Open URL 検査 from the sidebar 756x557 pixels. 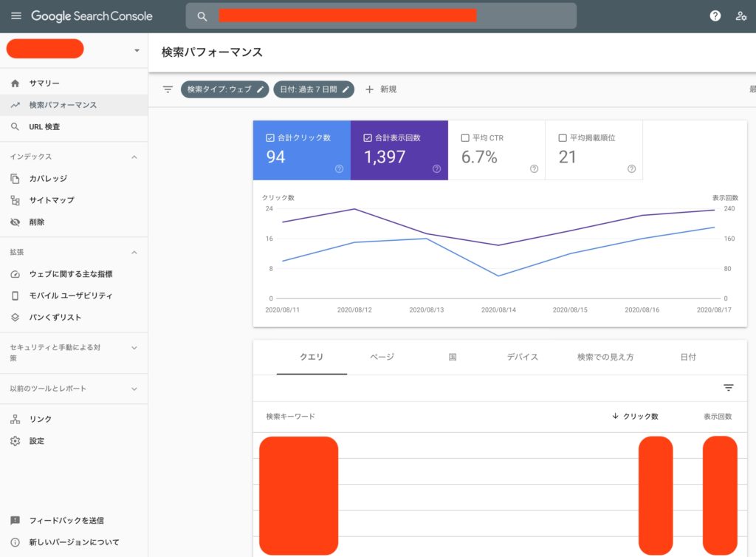(x=74, y=127)
